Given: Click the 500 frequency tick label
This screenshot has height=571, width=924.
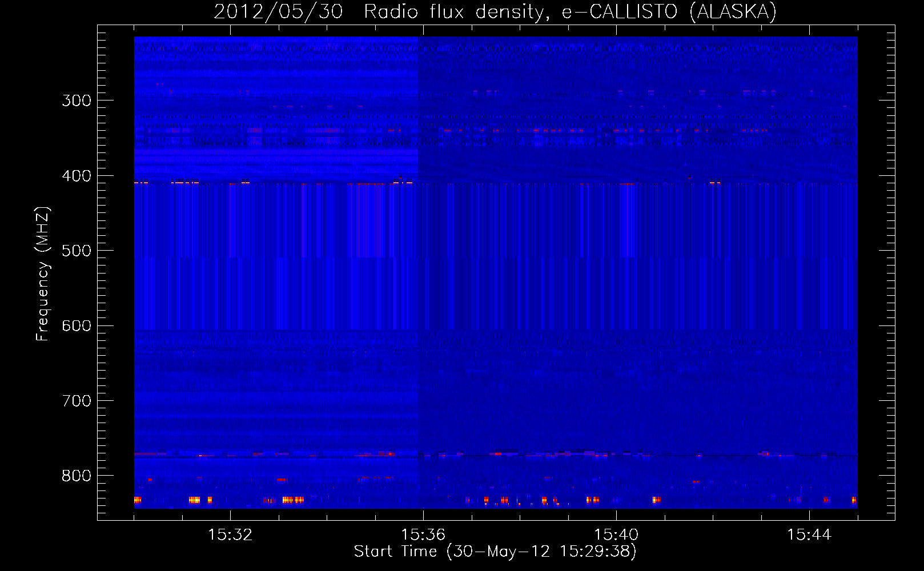Looking at the screenshot, I should click(77, 251).
